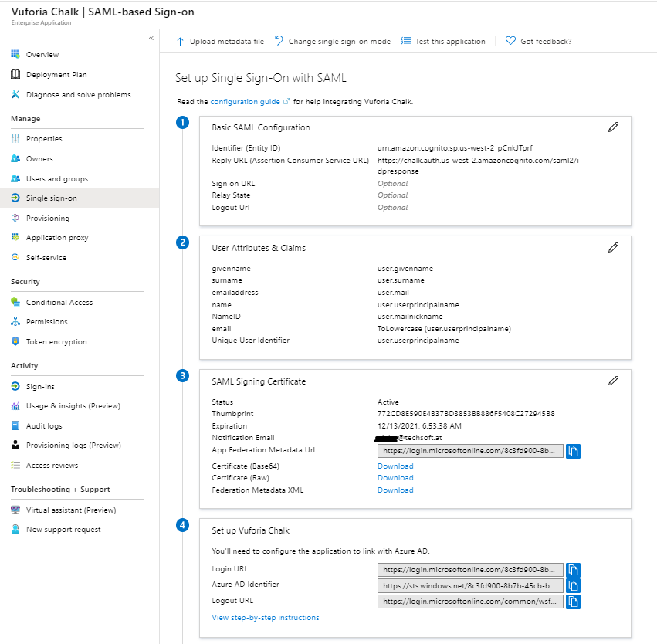Collapse the left navigation menu chevron
The height and width of the screenshot is (644, 657).
pos(151,38)
